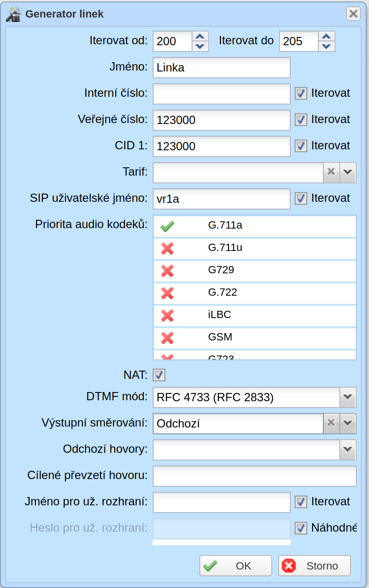The image size is (369, 588).
Task: Toggle Iterovat checkbox for Interní číslo
Action: 301,93
